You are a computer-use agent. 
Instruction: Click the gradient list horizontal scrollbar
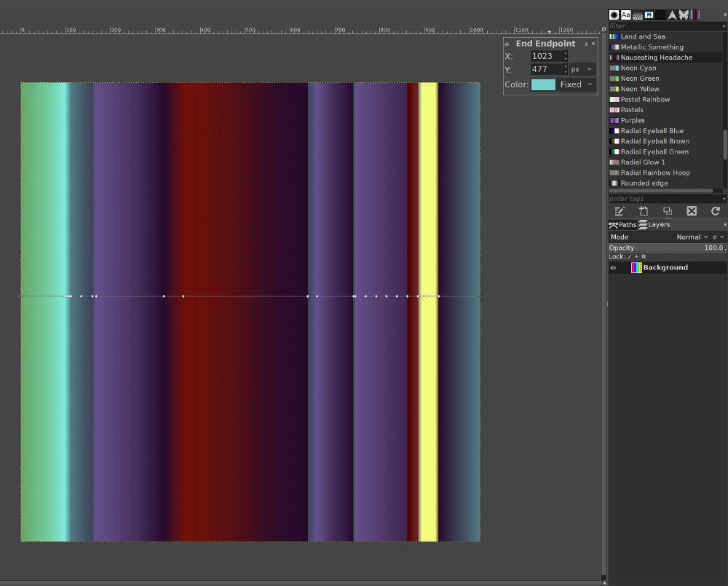pos(661,191)
